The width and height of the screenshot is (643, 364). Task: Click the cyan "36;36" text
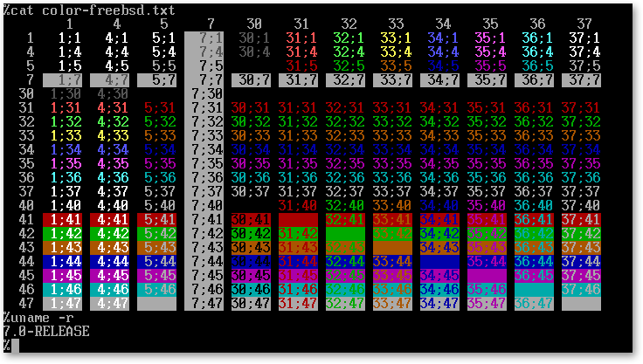pyautogui.click(x=534, y=178)
